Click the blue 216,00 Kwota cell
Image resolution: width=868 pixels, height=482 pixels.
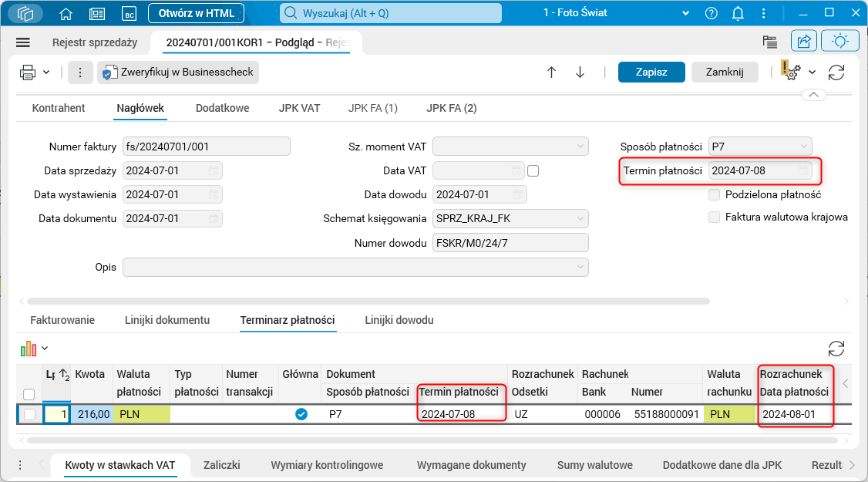tap(93, 414)
